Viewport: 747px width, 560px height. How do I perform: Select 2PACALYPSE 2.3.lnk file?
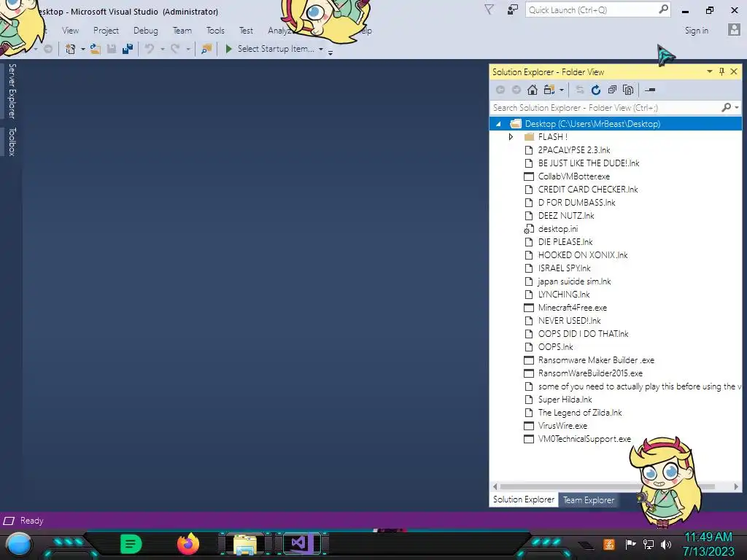pyautogui.click(x=574, y=150)
